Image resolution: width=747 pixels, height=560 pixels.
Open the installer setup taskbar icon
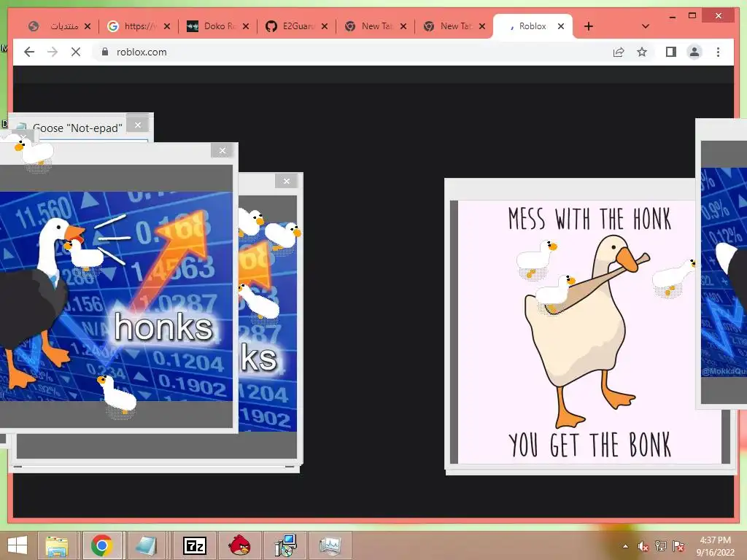pos(285,545)
